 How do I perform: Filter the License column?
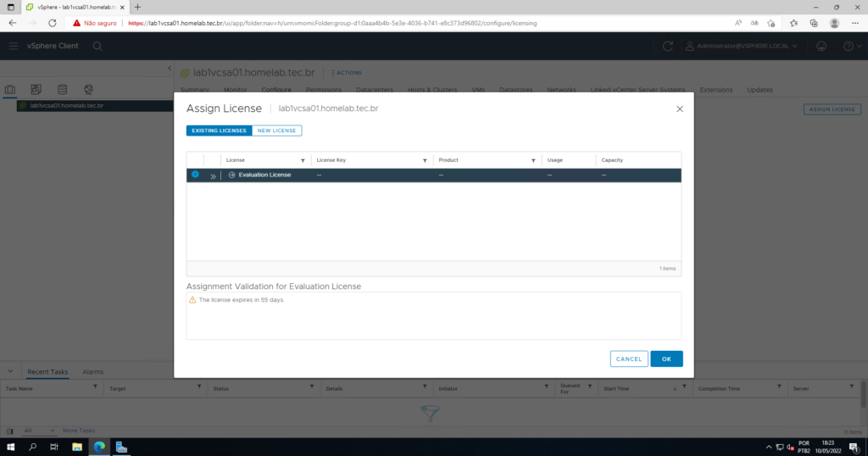(x=303, y=160)
